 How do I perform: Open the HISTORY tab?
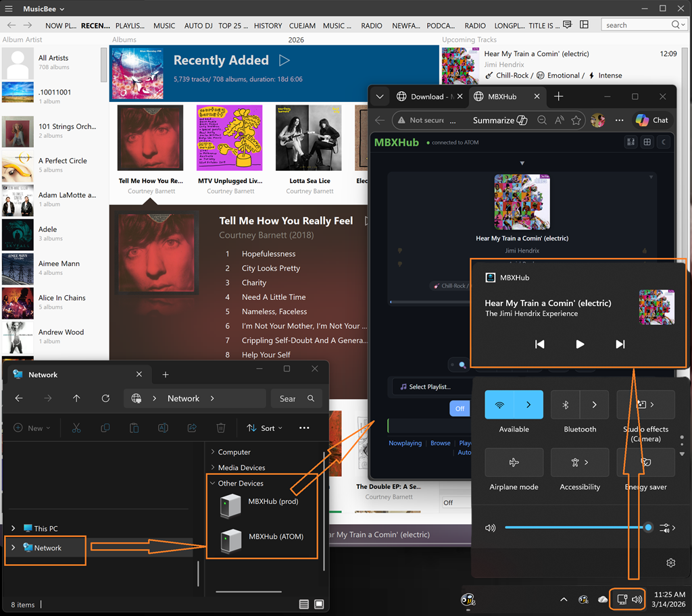click(268, 26)
